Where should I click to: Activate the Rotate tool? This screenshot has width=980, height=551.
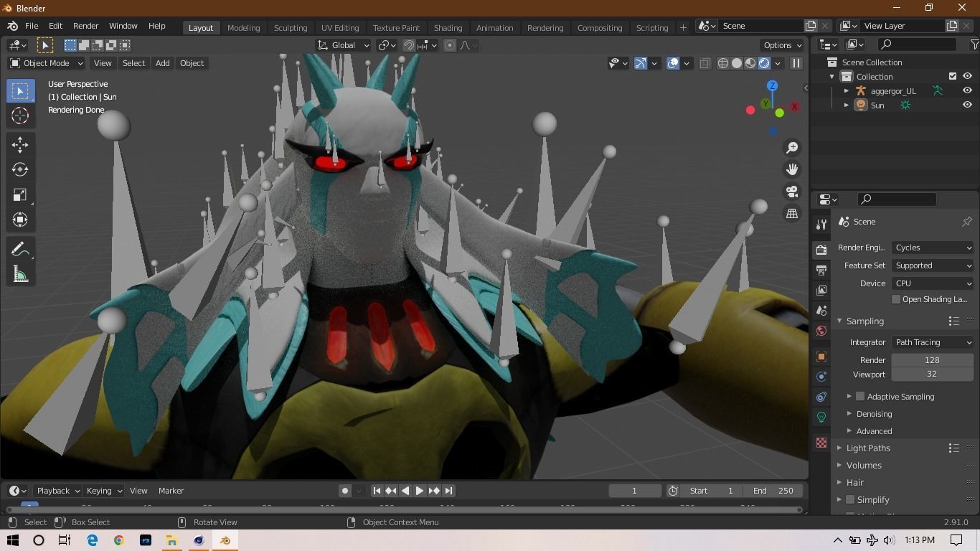coord(20,169)
